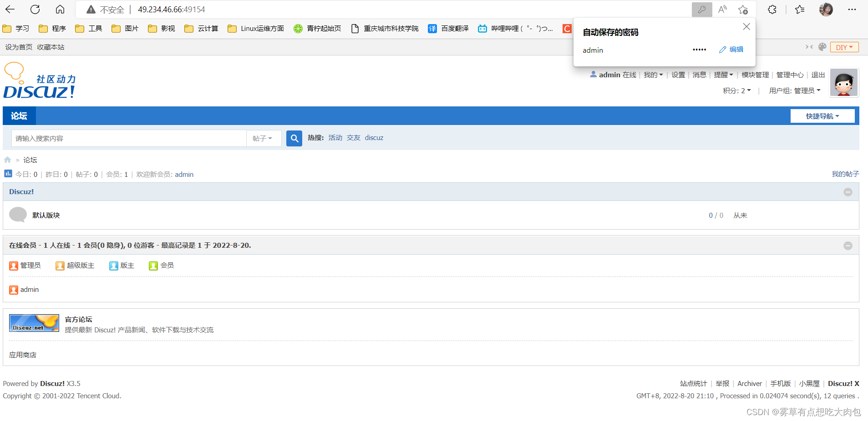Click the browser address bar URL
The height and width of the screenshot is (421, 868).
pos(172,10)
